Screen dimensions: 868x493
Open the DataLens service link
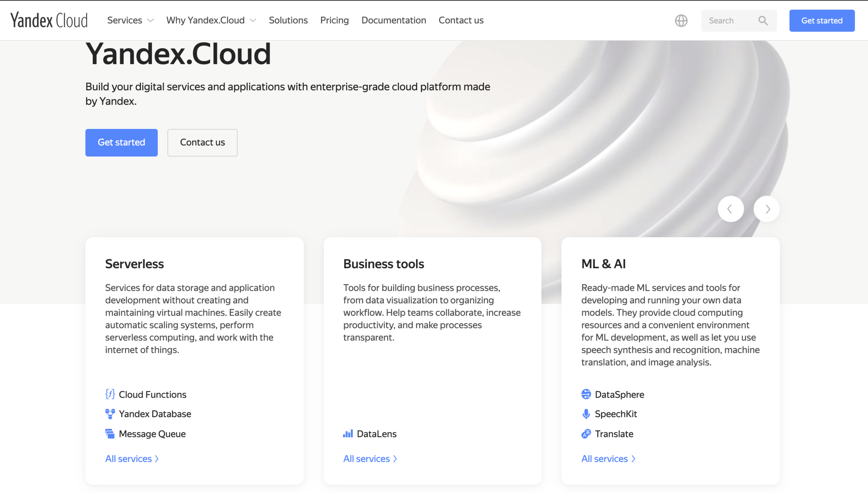click(x=376, y=434)
